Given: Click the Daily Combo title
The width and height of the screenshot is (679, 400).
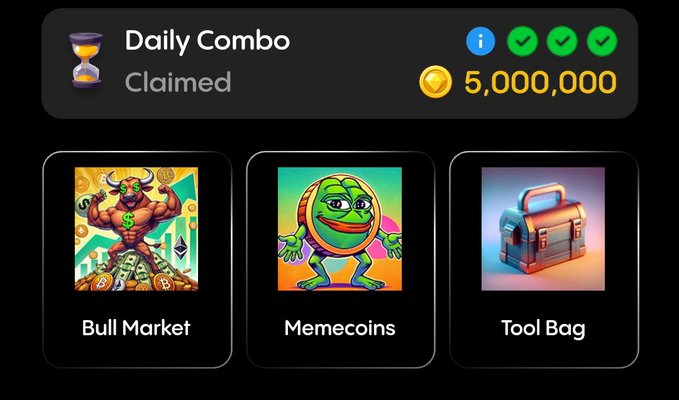Looking at the screenshot, I should pos(207,41).
